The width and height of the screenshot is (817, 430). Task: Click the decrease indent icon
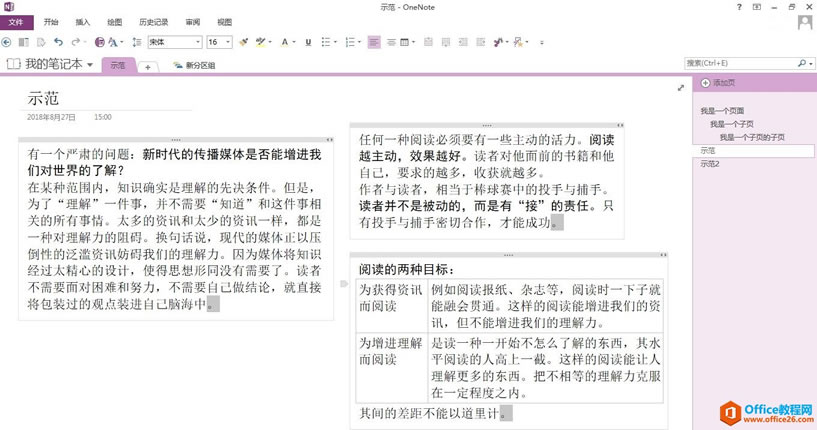463,42
